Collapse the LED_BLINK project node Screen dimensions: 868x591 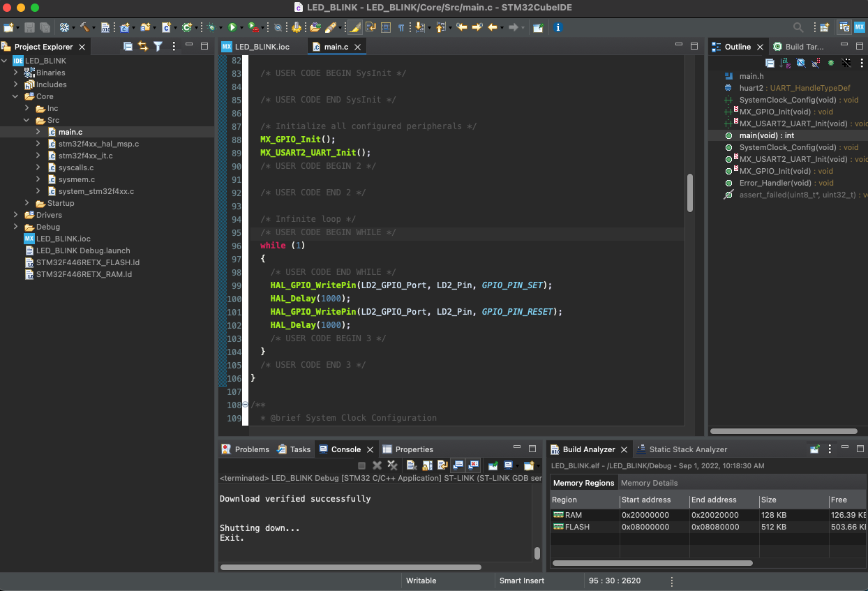tap(5, 61)
